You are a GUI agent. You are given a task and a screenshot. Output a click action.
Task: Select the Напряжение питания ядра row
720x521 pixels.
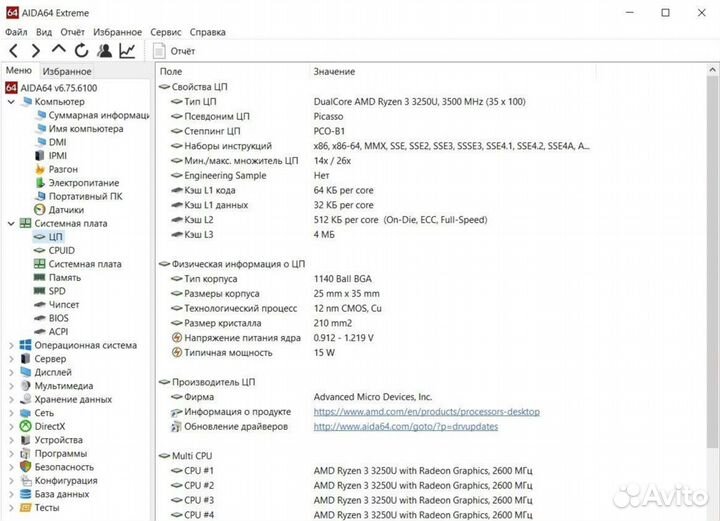click(x=272, y=338)
